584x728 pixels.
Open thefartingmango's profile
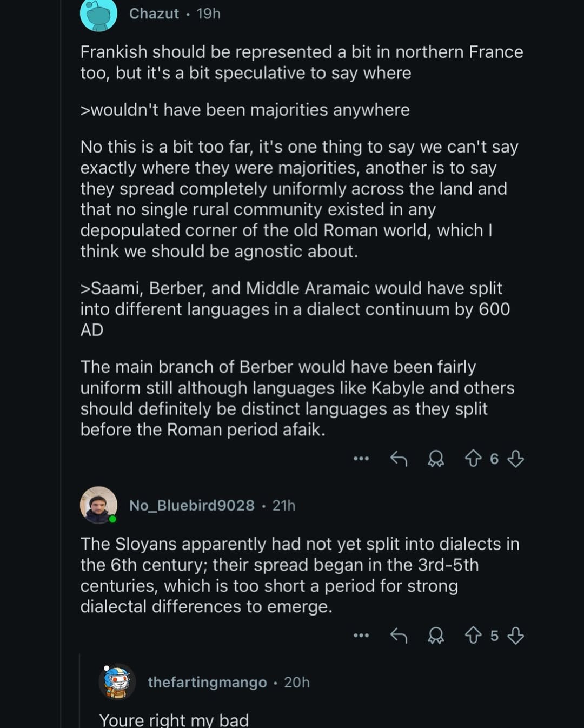click(x=207, y=682)
